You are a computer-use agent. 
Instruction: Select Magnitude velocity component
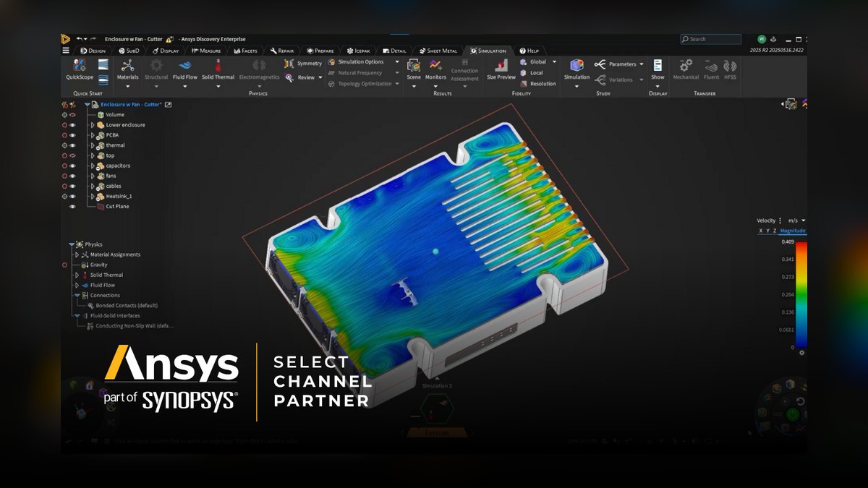793,231
